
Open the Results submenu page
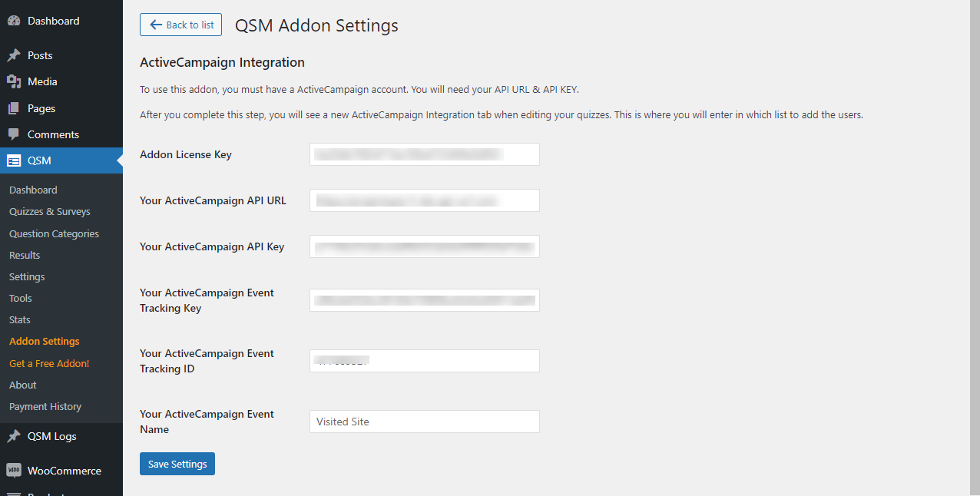click(25, 255)
